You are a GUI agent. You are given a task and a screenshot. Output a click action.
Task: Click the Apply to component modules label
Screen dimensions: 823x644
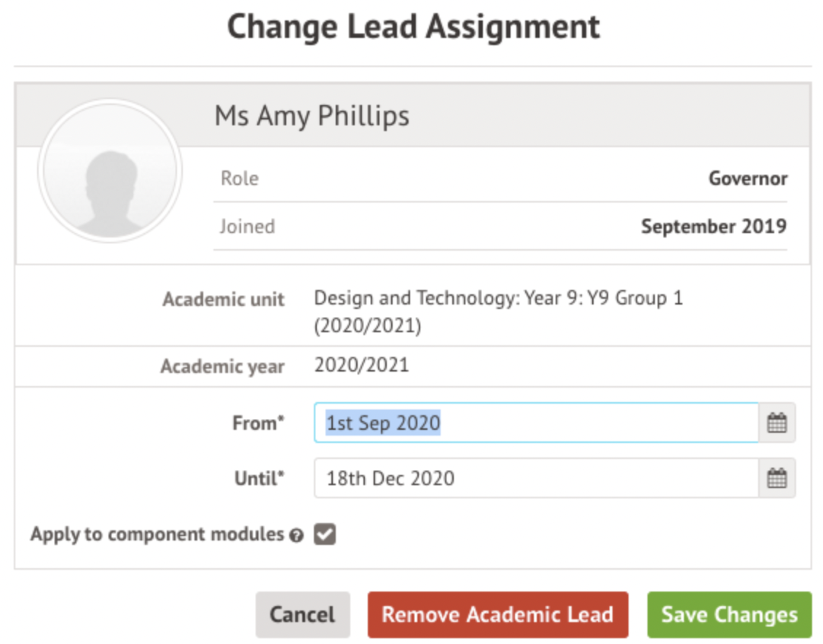click(157, 535)
